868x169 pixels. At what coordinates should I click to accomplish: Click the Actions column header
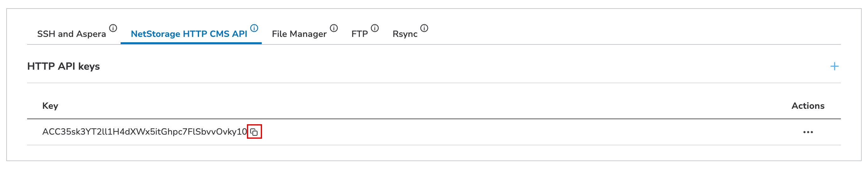[x=808, y=106]
